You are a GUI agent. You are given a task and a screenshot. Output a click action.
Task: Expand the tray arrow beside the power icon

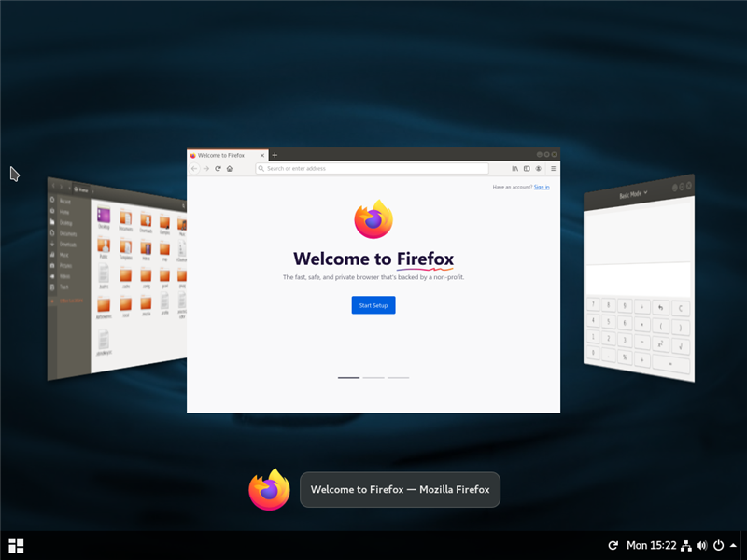pos(734,545)
